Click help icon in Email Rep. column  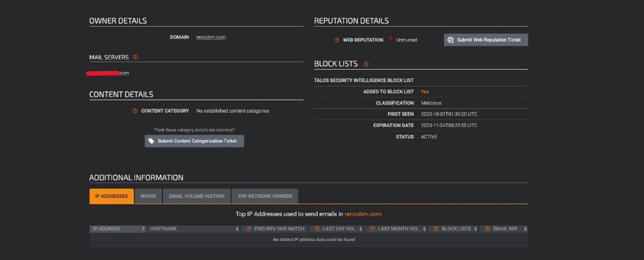click(x=487, y=229)
